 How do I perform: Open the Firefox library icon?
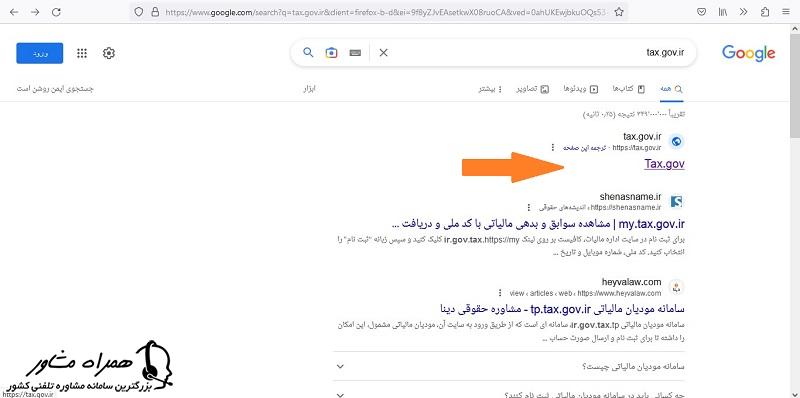tap(723, 12)
